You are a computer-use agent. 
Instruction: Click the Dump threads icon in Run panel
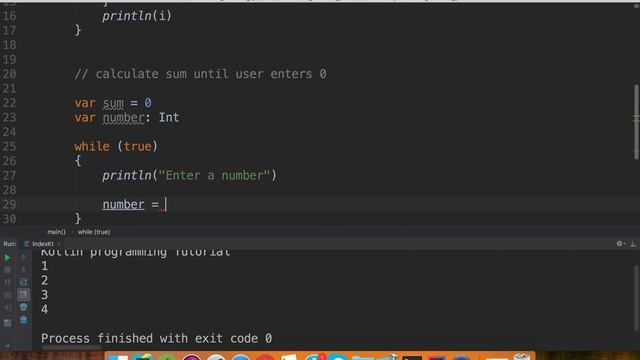(7, 295)
